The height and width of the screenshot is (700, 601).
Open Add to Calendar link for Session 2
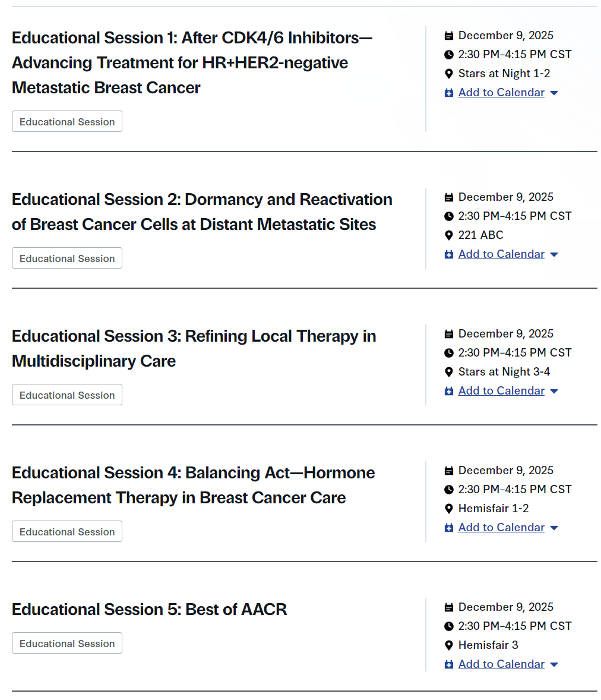pyautogui.click(x=501, y=254)
